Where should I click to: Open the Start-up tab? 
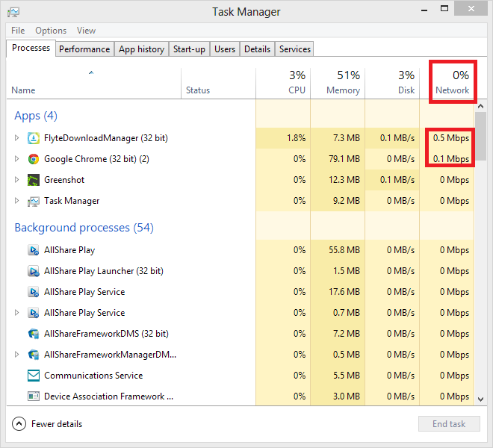pos(189,49)
